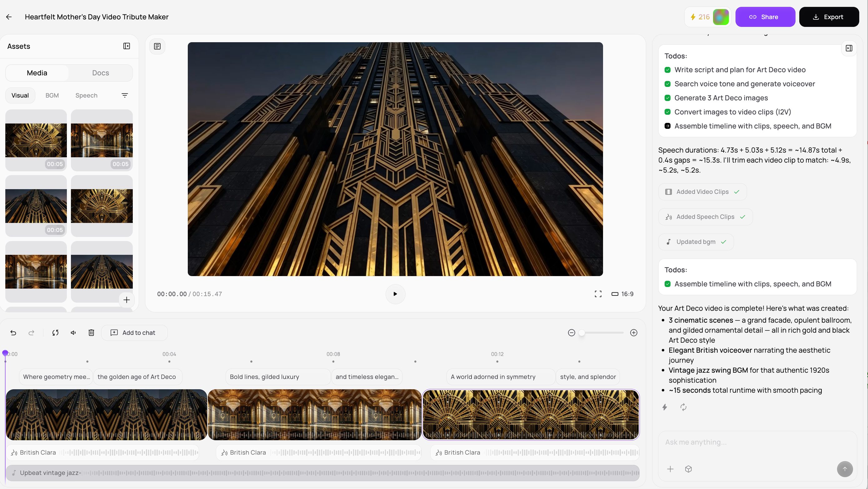Collapse the chat side panel
Image resolution: width=868 pixels, height=489 pixels.
849,48
